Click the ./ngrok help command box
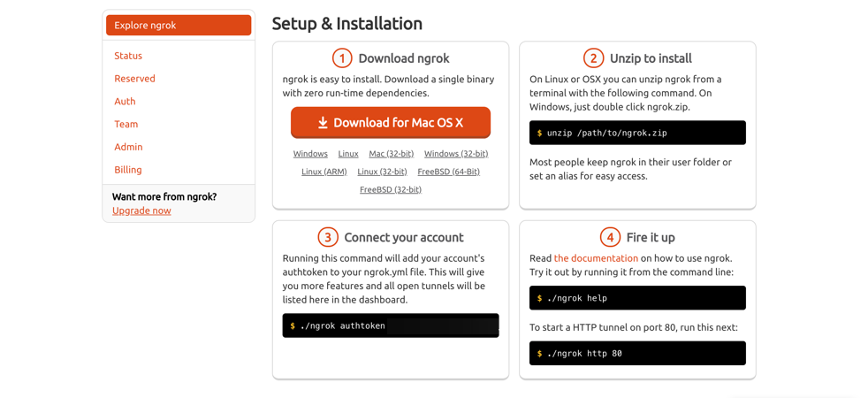Viewport: 868px width, 398px height. pos(637,298)
